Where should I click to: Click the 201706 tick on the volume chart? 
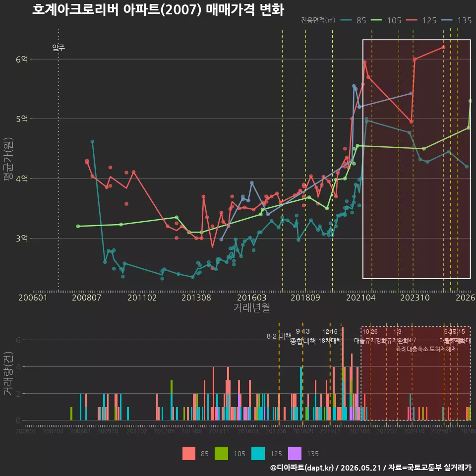click(x=276, y=431)
